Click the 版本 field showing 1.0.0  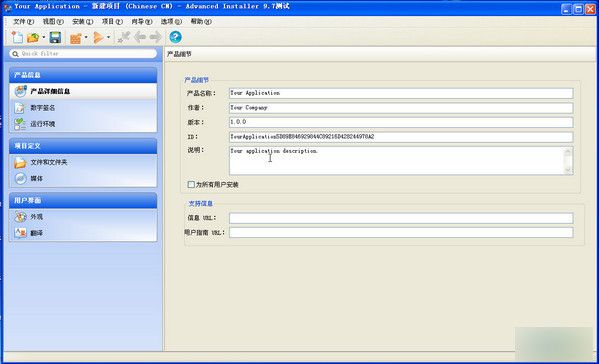(x=401, y=122)
